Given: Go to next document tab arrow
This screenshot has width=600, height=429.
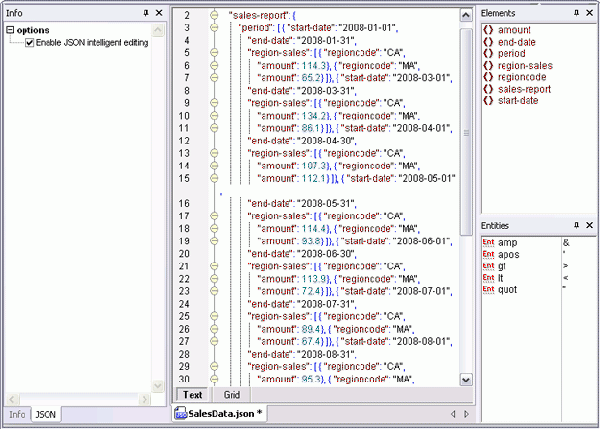Looking at the screenshot, I should pos(466,414).
